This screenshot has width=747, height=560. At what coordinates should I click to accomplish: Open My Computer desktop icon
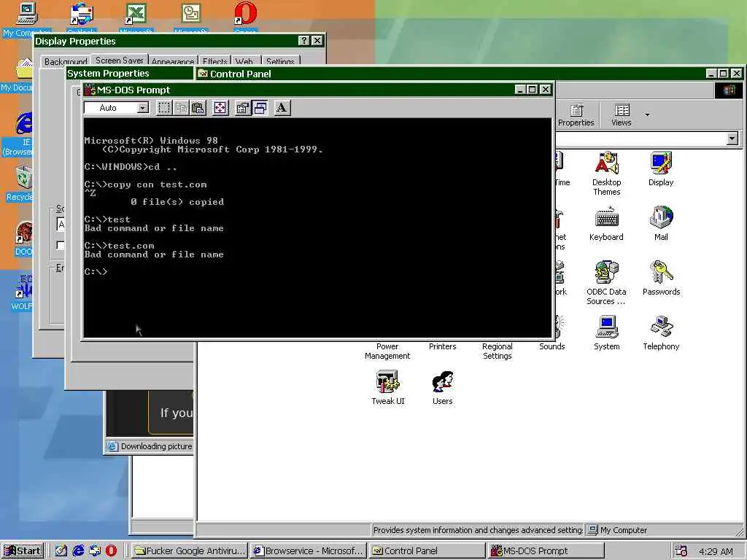tap(26, 19)
